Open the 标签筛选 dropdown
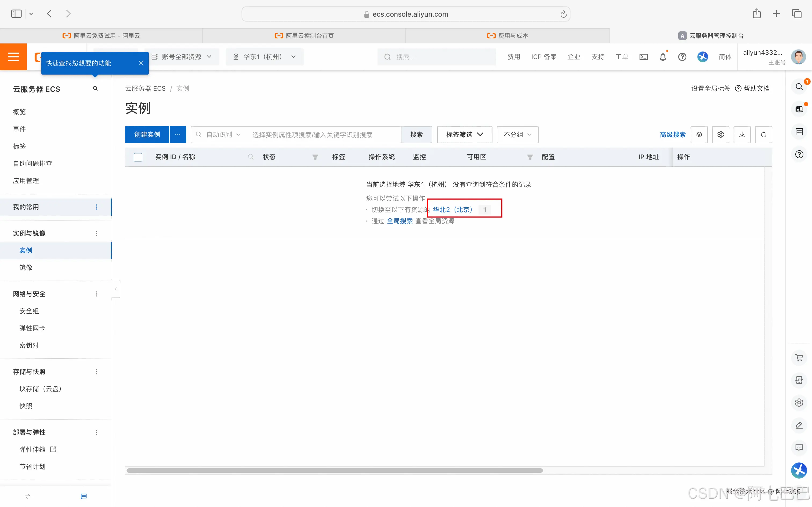 [464, 134]
